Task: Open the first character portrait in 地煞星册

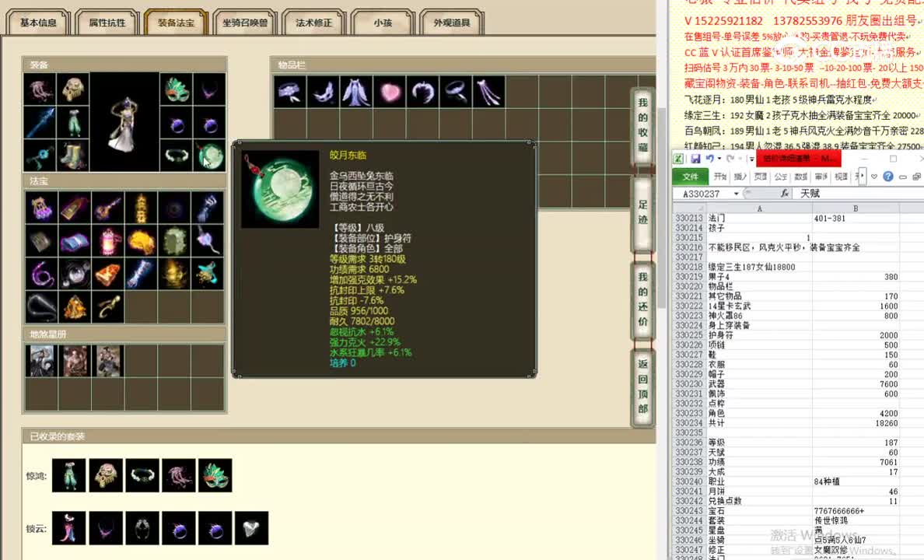Action: point(42,359)
